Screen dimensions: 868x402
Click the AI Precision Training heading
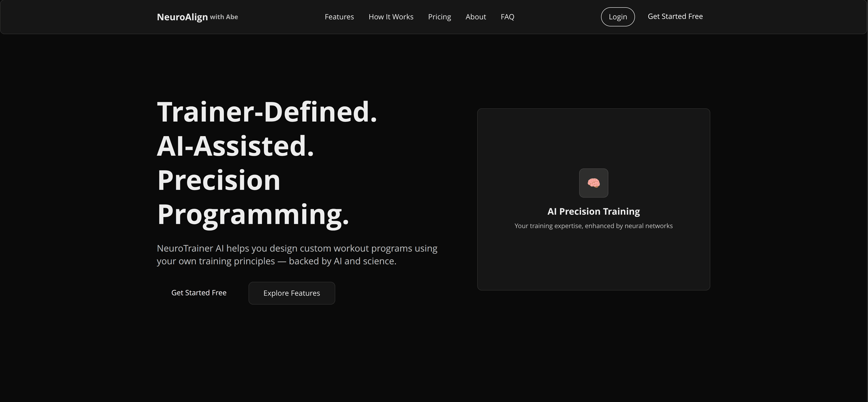[593, 211]
